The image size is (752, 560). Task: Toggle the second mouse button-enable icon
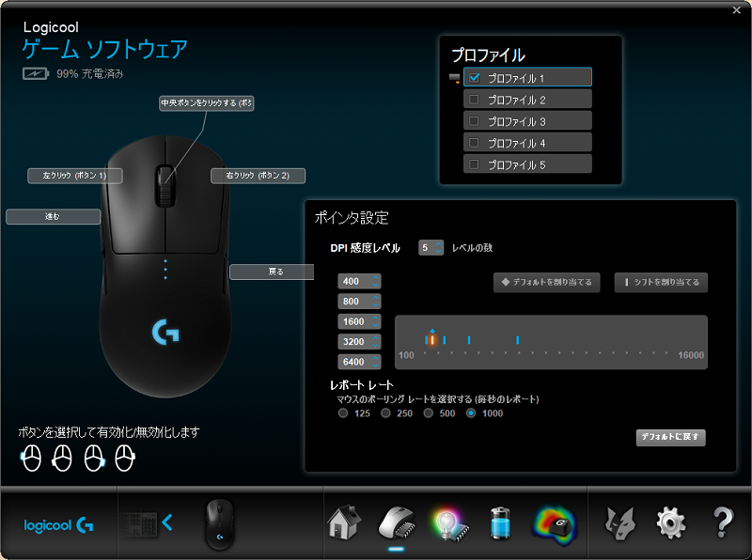pos(62,458)
